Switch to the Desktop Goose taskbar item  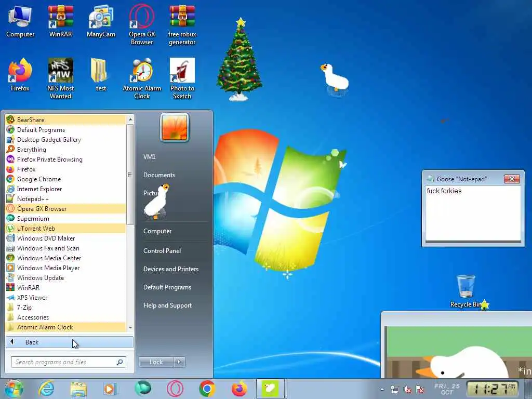click(270, 389)
